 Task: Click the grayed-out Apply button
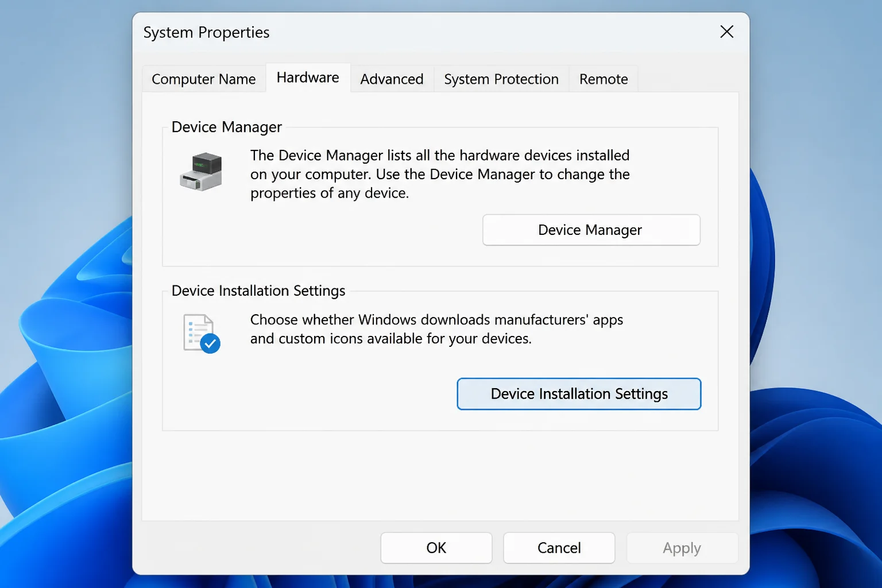pos(682,548)
